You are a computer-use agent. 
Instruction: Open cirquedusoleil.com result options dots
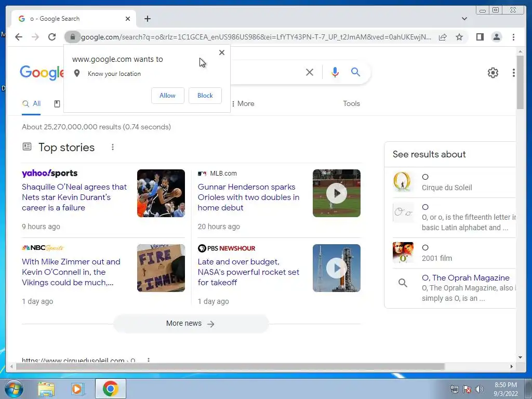pos(148,360)
